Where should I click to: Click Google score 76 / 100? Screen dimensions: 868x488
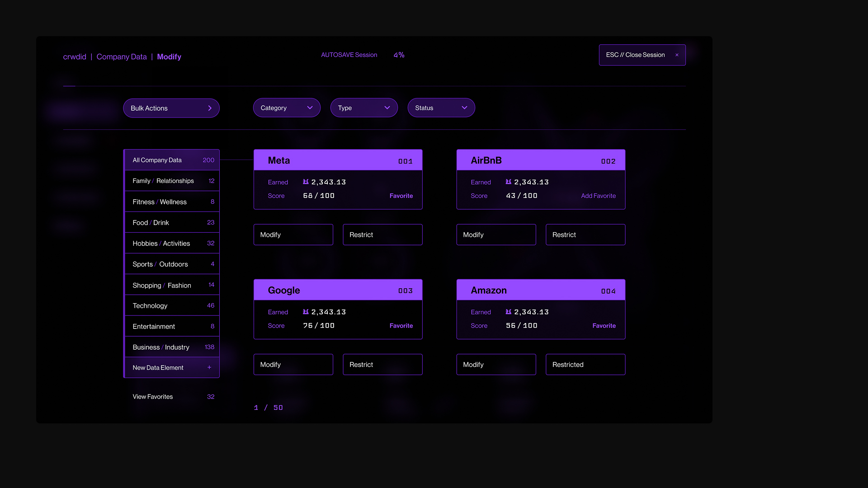pyautogui.click(x=319, y=325)
